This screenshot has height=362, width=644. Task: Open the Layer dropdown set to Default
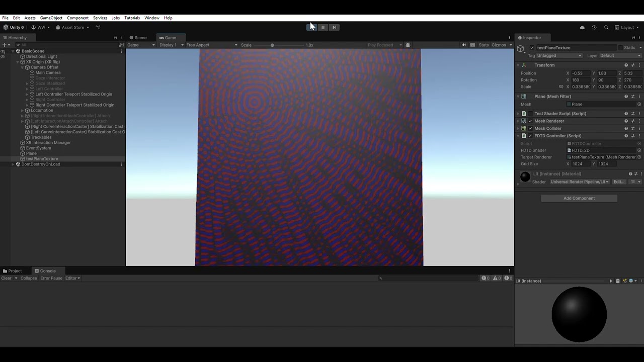point(620,56)
